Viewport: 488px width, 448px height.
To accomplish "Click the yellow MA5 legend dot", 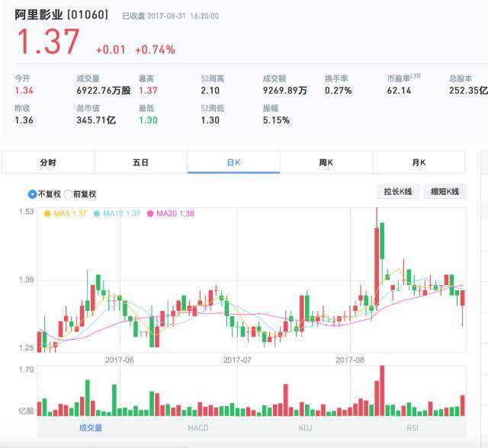I will click(x=47, y=213).
